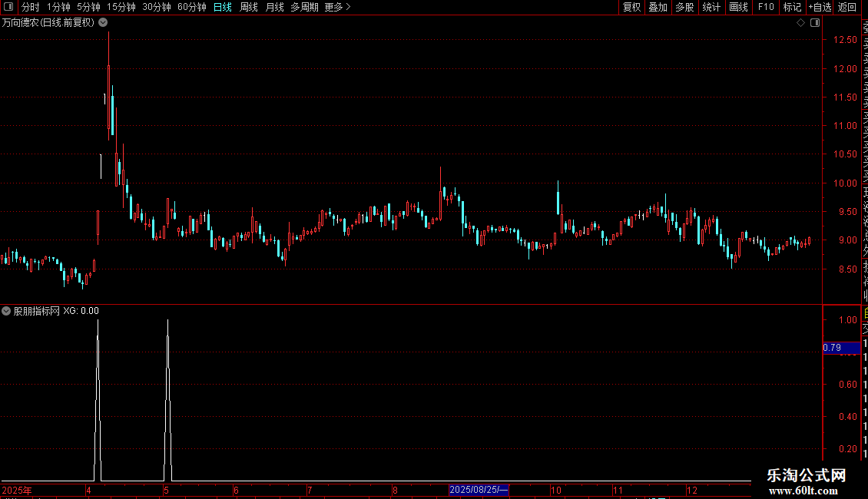Open the 画线 drawing tools
This screenshot has height=499, width=868.
pos(738,7)
